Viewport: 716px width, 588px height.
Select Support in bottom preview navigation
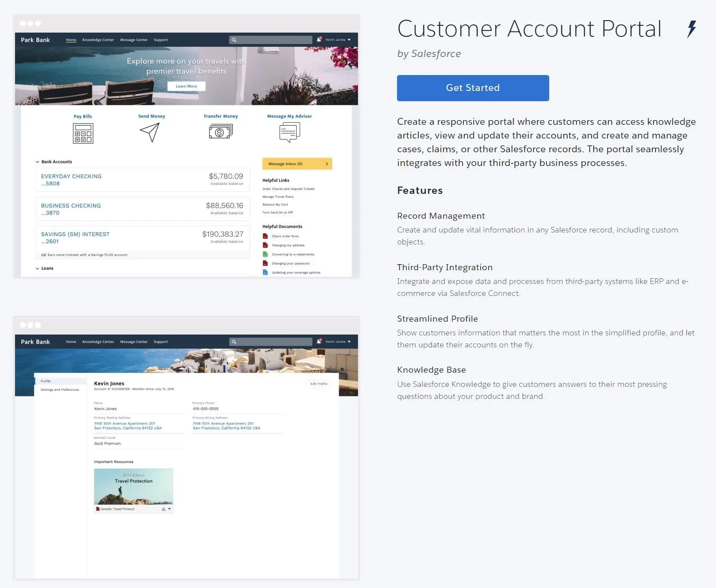tap(161, 342)
